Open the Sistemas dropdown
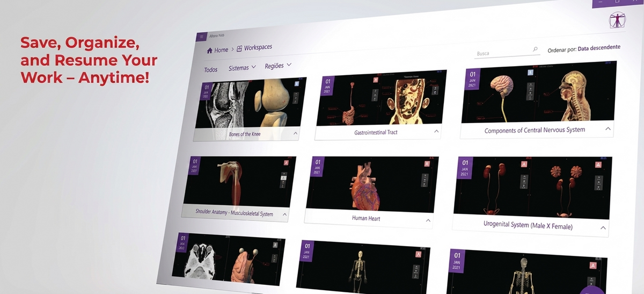The width and height of the screenshot is (644, 294). pyautogui.click(x=242, y=68)
